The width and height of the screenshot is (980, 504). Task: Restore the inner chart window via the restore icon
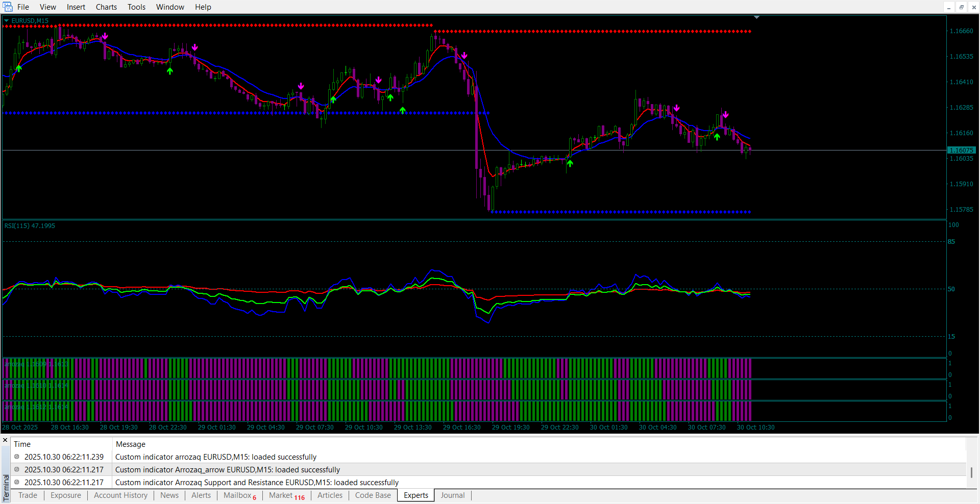point(961,7)
